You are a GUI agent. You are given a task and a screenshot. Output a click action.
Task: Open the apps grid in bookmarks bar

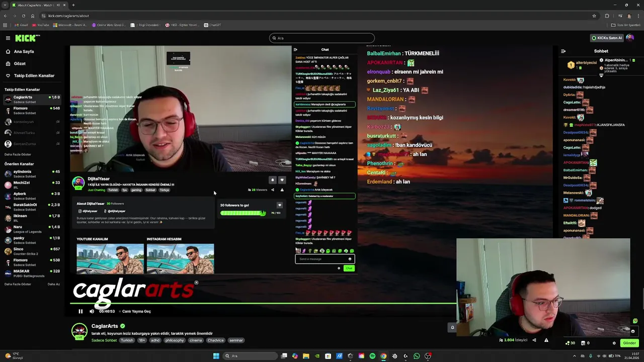5,25
